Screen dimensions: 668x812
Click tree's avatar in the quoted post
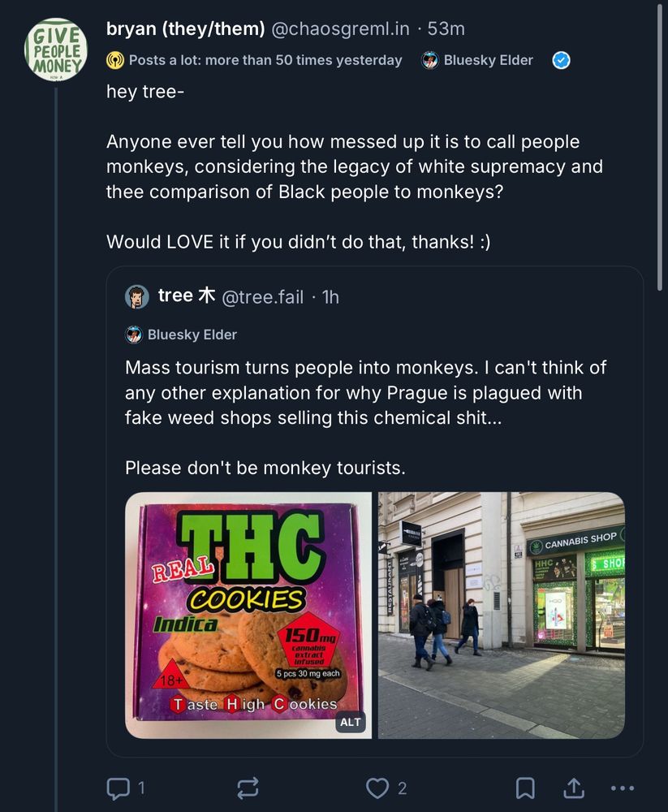(136, 296)
